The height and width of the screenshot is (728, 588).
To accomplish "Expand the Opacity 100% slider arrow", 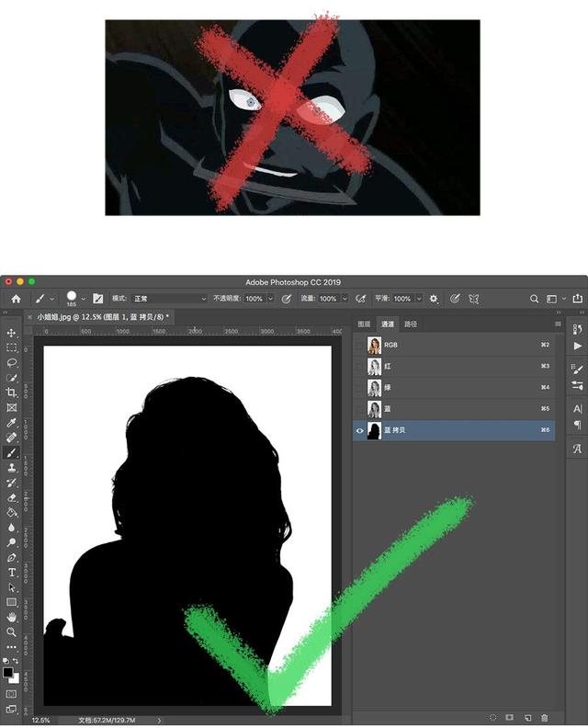I will pyautogui.click(x=270, y=299).
